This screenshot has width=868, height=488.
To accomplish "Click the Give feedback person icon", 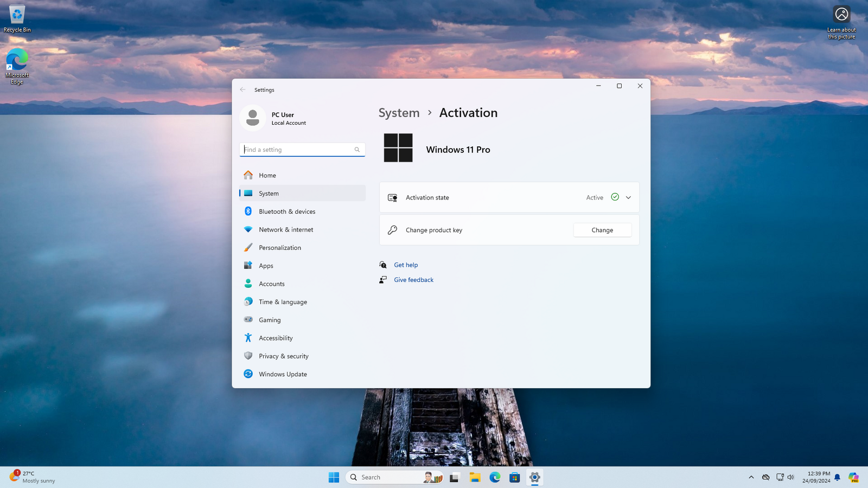I will coord(383,280).
